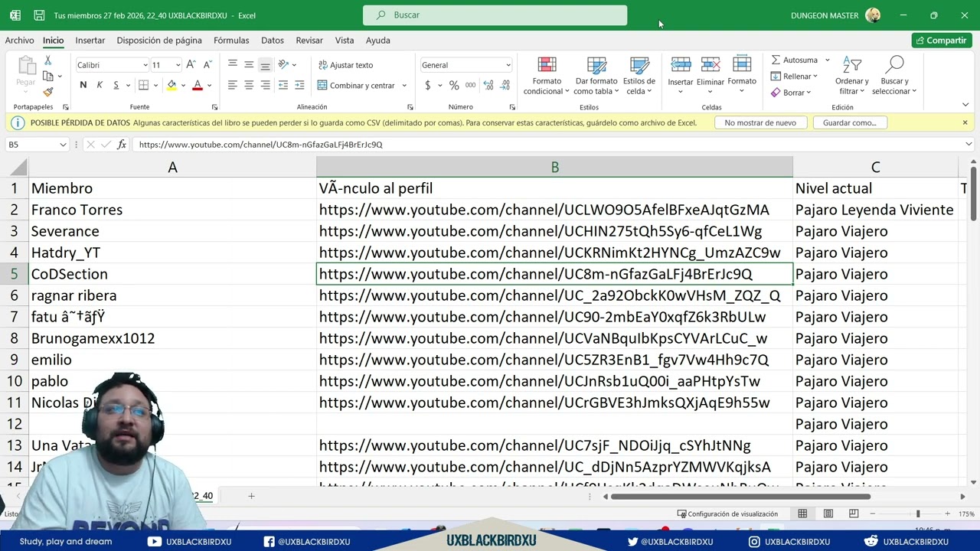Open Configuración de visualización

pos(728,514)
